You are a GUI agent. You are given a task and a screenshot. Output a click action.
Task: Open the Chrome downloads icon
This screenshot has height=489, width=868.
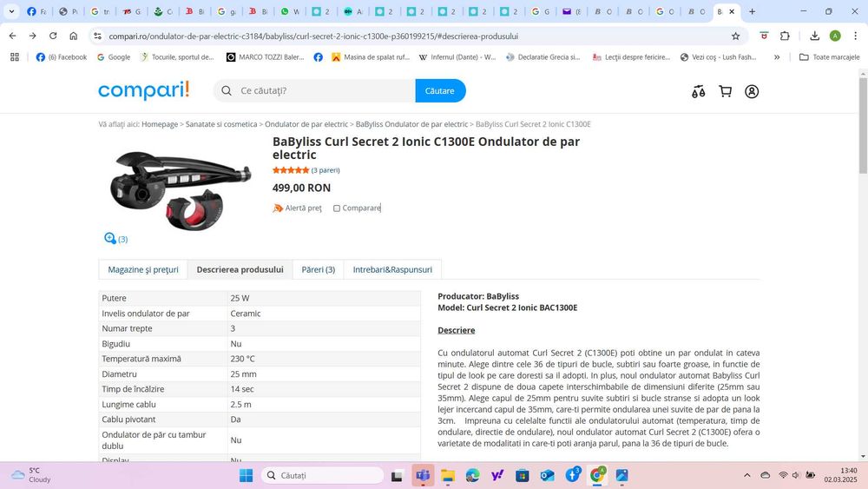tap(814, 36)
